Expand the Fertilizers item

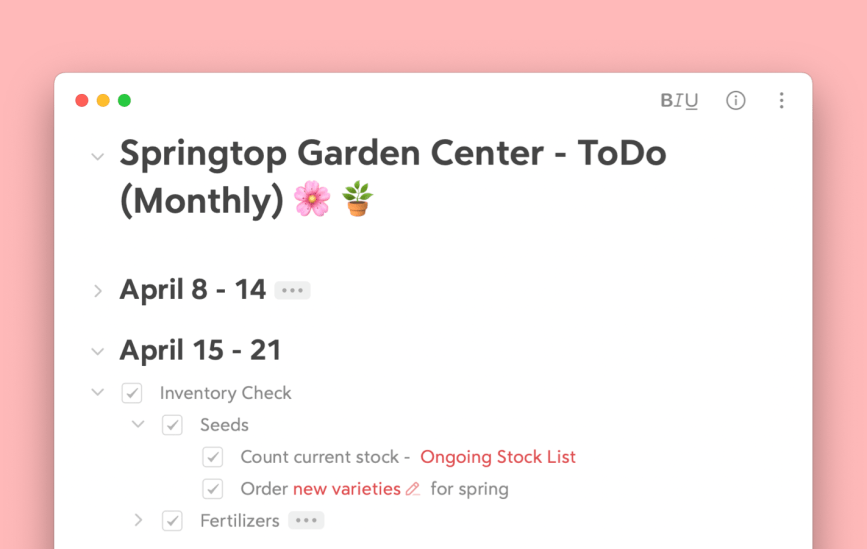[x=138, y=520]
